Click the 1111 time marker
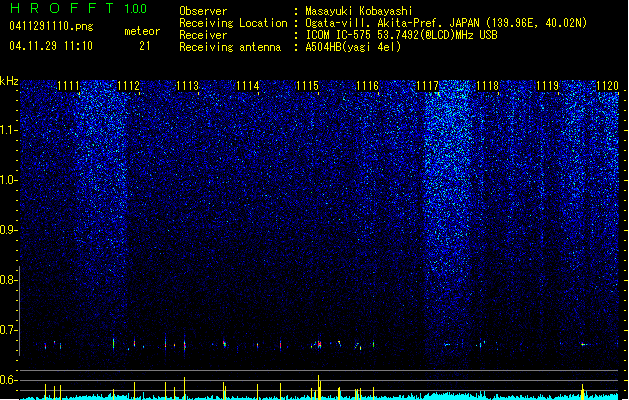This screenshot has height=400, width=629. [x=68, y=86]
